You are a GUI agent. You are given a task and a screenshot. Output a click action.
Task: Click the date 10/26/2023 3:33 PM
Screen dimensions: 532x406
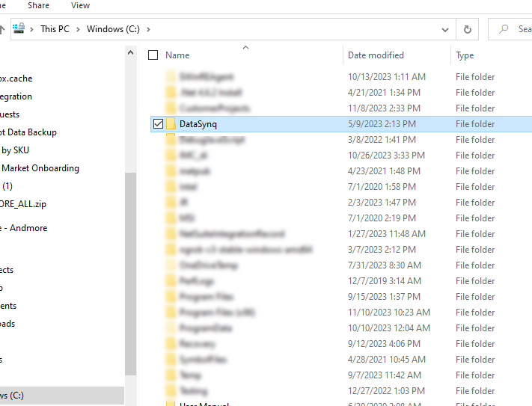pos(386,156)
